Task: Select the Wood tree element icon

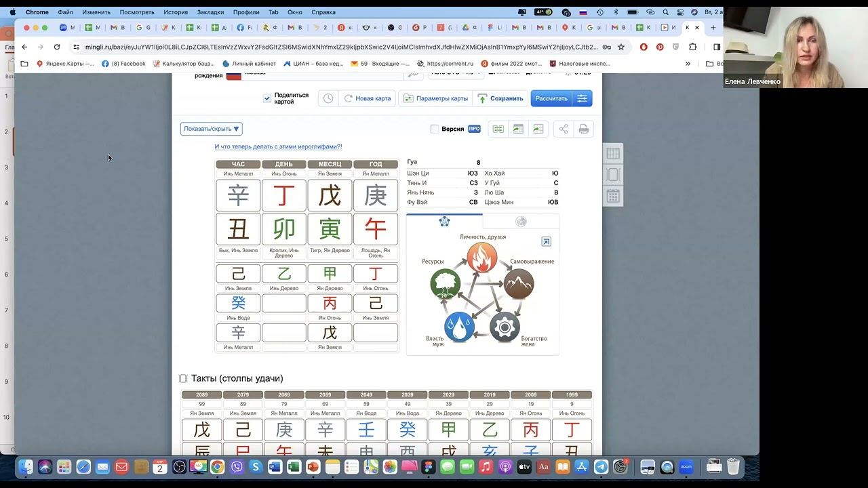Action: pos(446,284)
